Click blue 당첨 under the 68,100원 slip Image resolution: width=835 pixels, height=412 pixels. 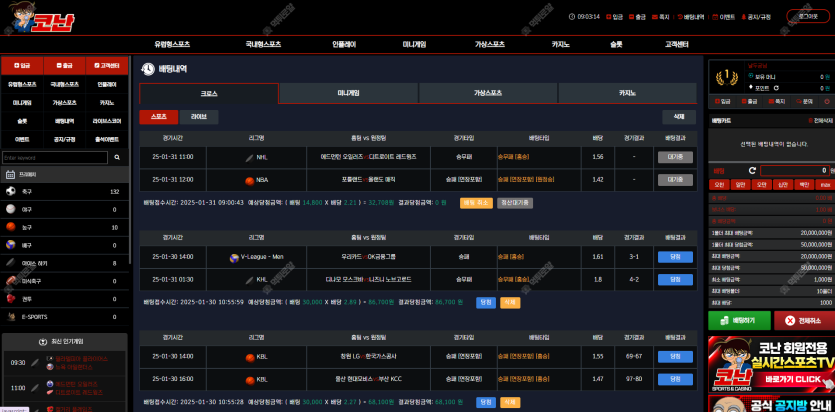click(x=486, y=402)
